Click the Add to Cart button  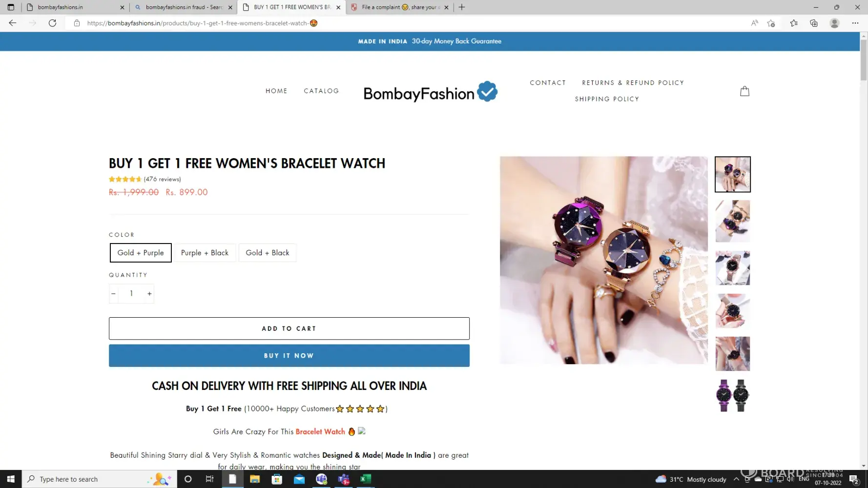coord(289,328)
